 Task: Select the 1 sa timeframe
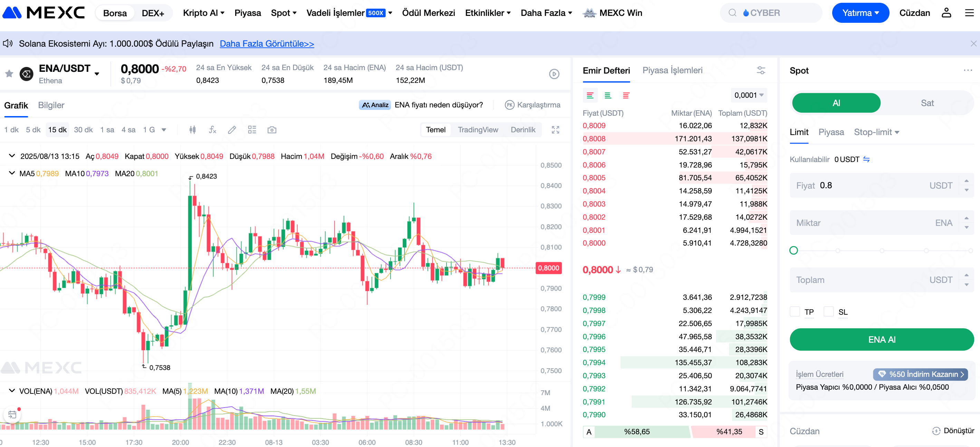point(107,130)
